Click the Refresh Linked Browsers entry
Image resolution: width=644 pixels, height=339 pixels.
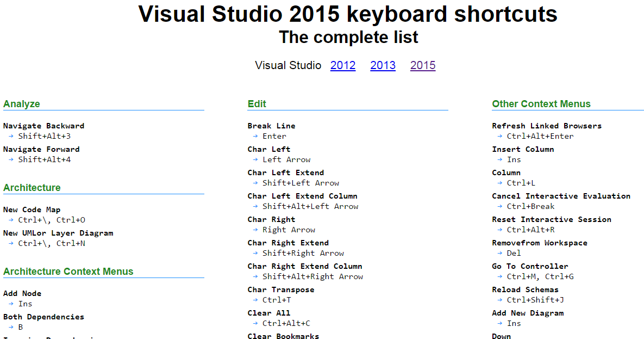[547, 126]
